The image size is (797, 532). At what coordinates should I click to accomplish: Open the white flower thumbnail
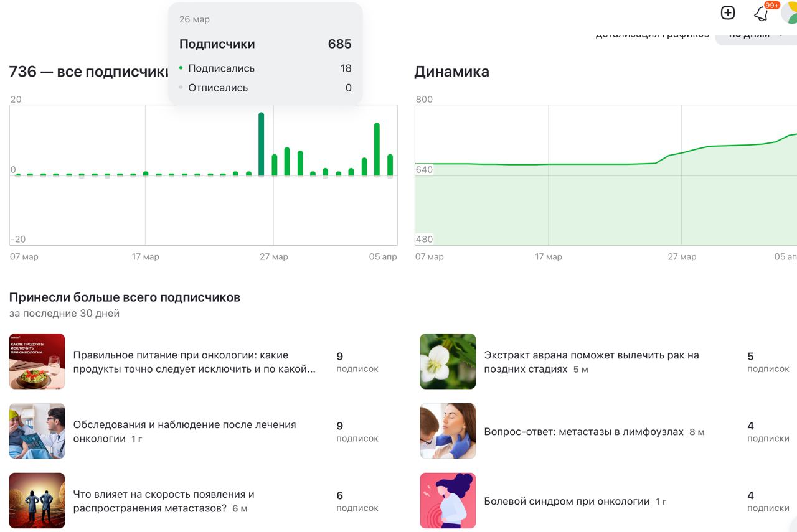click(448, 362)
